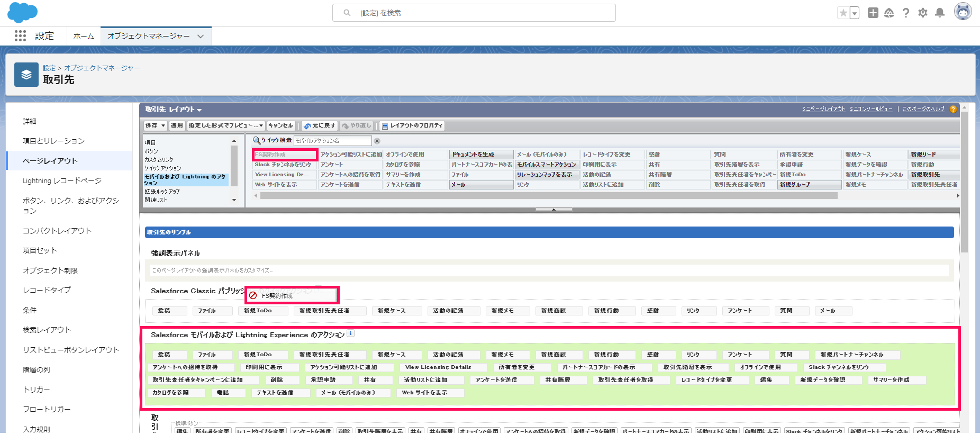The image size is (980, 434).
Task: Open 指定した形式でプレビュー dropdown
Action: [x=226, y=125]
